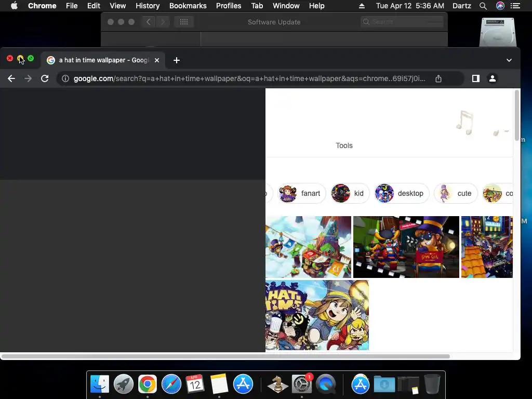Viewport: 532px width, 399px height.
Task: Filter images by cute chip
Action: [x=455, y=193]
